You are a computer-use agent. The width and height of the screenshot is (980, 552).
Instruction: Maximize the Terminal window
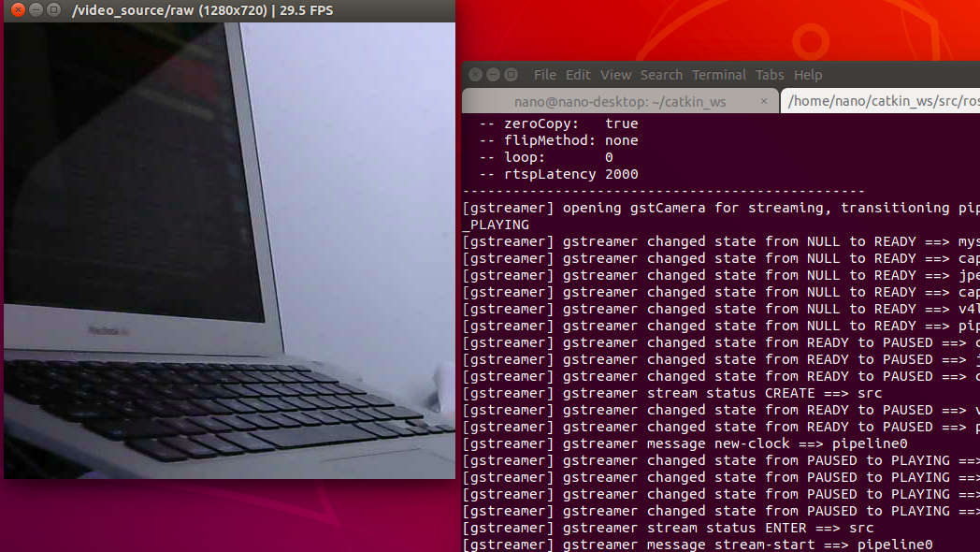coord(512,75)
